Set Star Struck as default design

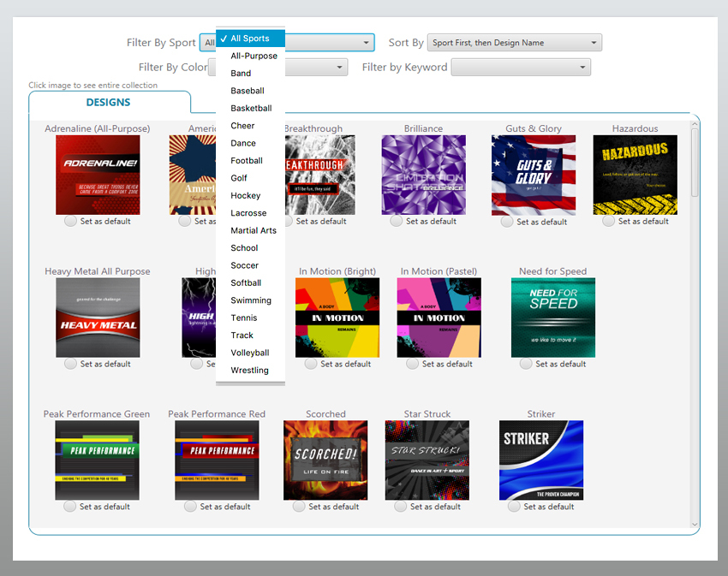click(x=401, y=507)
